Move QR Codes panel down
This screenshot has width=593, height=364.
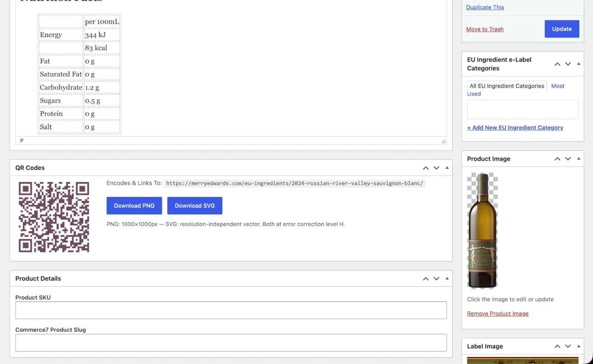tap(437, 168)
